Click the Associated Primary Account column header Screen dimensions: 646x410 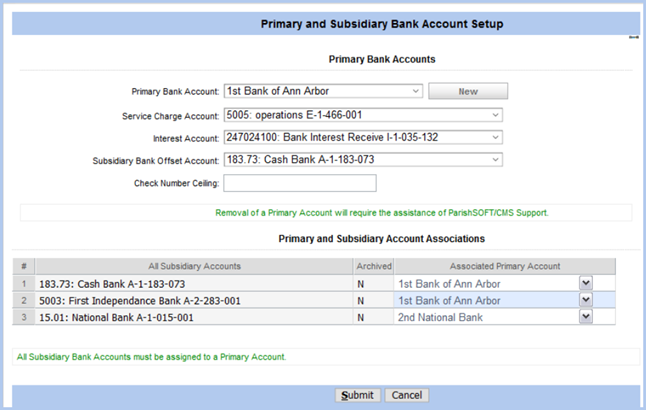(x=505, y=267)
